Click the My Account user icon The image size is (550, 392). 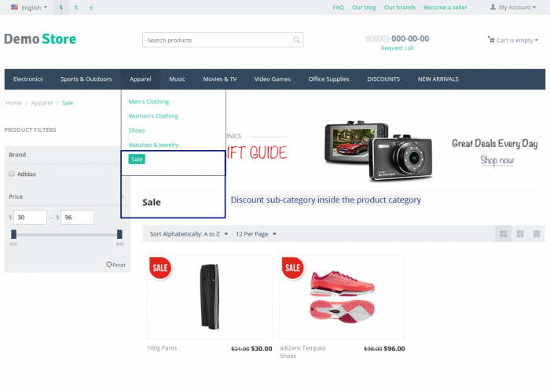click(x=493, y=7)
